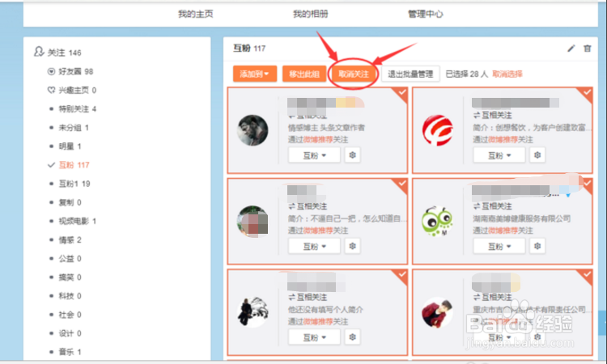Click the 兴趣主页 0 entry
Image resolution: width=607 pixels, height=364 pixels.
point(78,90)
